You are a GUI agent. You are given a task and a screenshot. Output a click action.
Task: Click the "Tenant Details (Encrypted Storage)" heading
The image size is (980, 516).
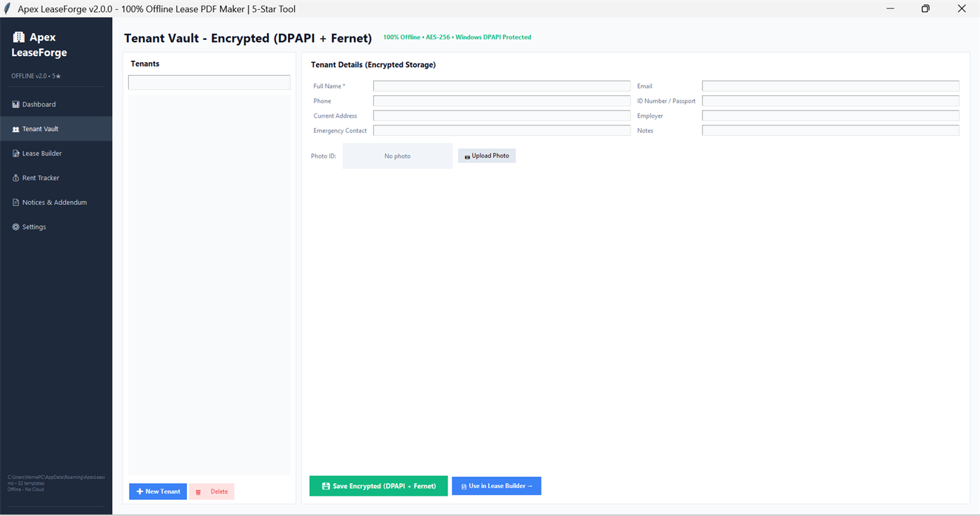373,64
